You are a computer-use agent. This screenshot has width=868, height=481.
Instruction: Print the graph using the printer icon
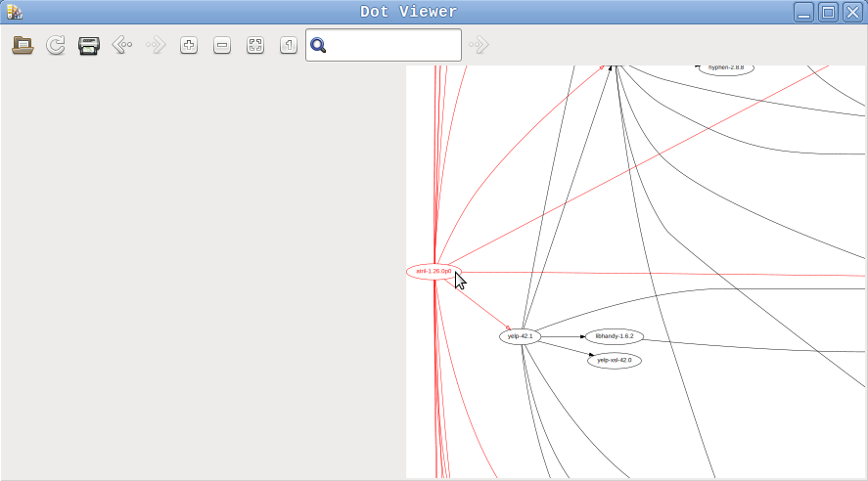click(89, 45)
